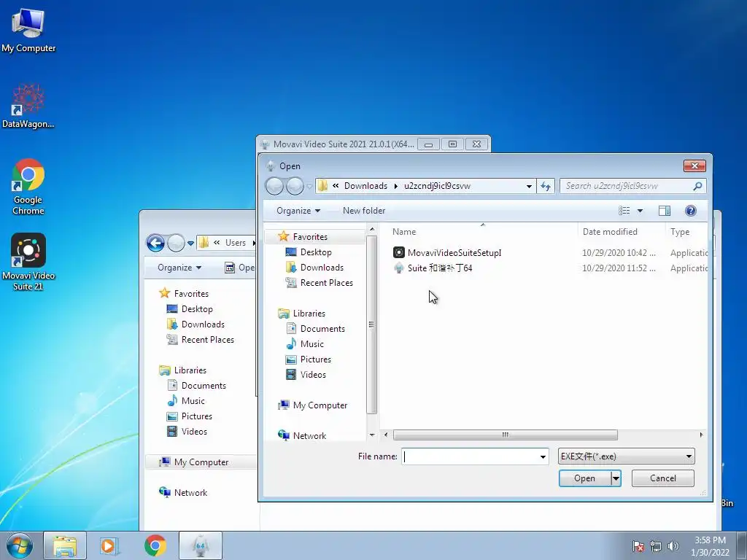
Task: Click the horizontal scrollbar in file list
Action: [505, 435]
